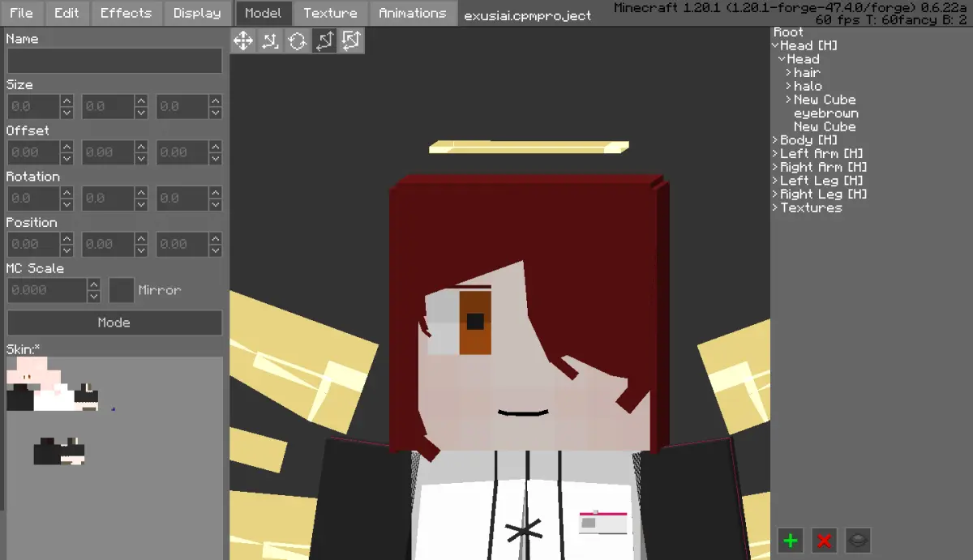Select the eyebrown item in tree

(x=825, y=113)
